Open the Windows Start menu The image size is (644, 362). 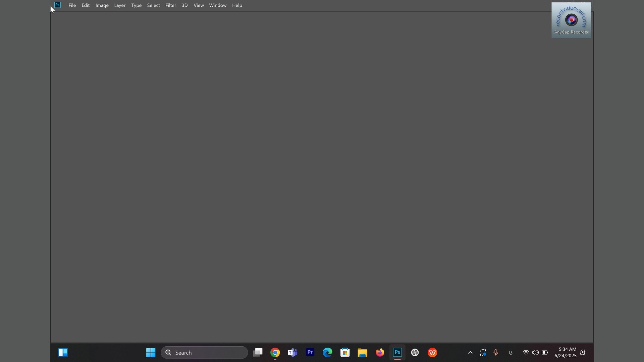pos(151,353)
